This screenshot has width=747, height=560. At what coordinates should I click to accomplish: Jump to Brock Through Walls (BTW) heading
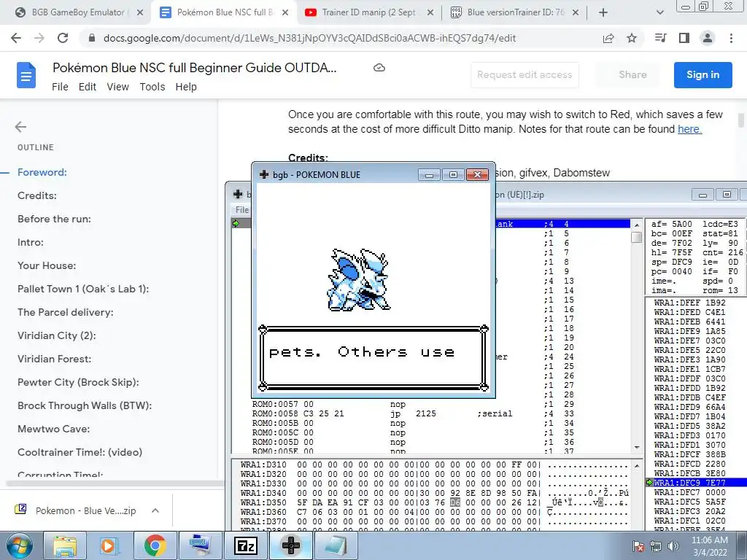pyautogui.click(x=85, y=405)
